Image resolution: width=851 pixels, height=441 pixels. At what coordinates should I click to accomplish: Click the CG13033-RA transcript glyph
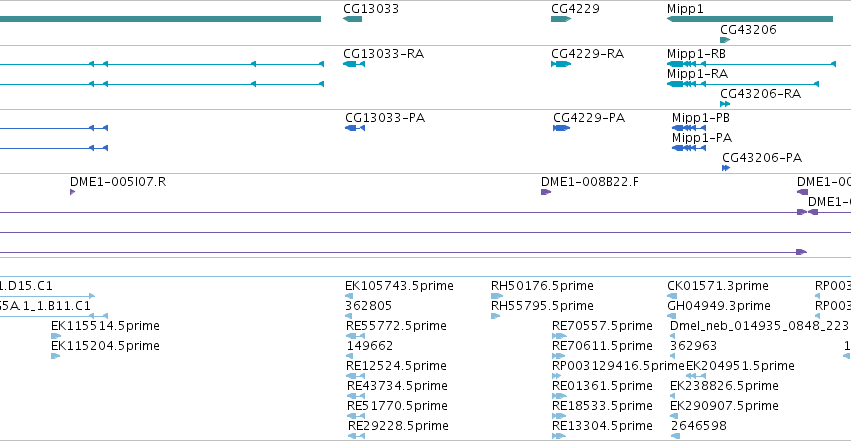(x=354, y=64)
